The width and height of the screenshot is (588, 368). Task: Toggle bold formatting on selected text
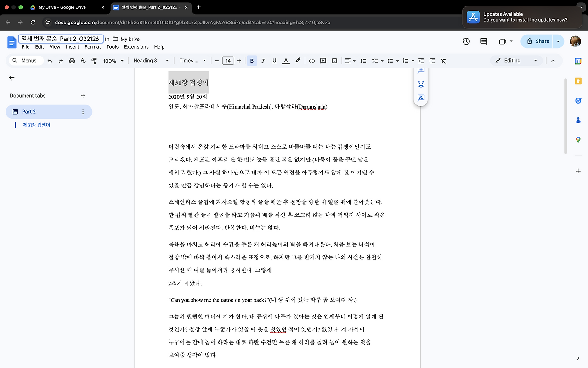(x=252, y=60)
